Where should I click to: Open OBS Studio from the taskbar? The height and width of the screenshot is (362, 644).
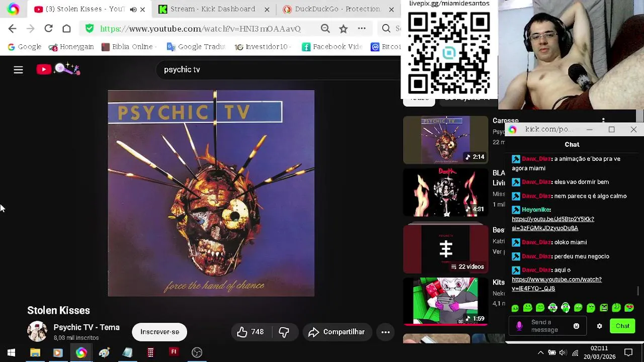[x=197, y=352]
